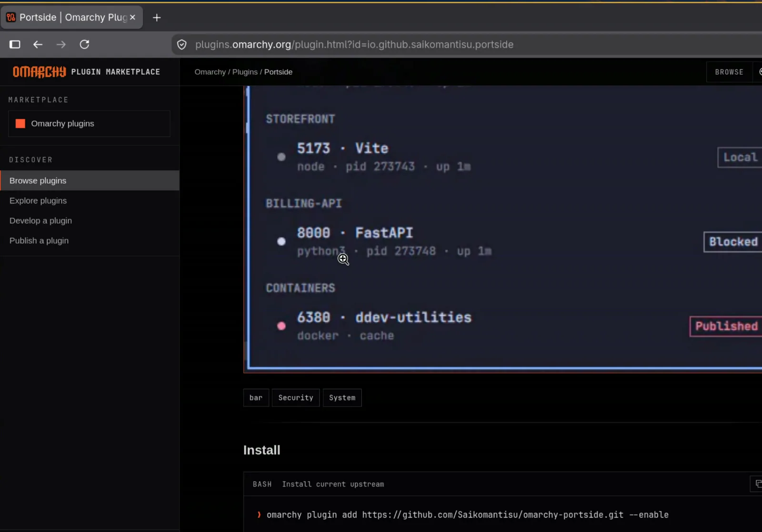This screenshot has width=762, height=532.
Task: Close the Portside browser tab
Action: coord(132,17)
